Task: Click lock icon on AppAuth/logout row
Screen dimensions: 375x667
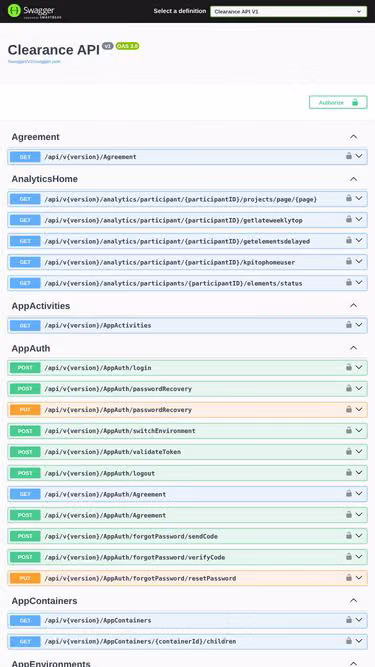Action: click(x=349, y=472)
